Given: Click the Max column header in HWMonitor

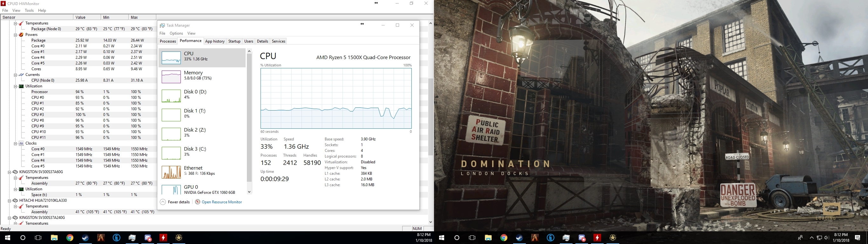Looking at the screenshot, I should pyautogui.click(x=142, y=17).
